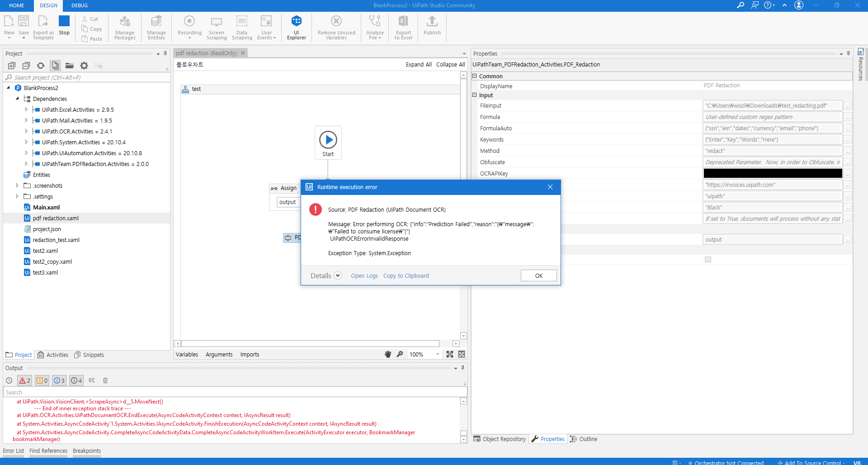The height and width of the screenshot is (465, 868).
Task: Toggle error messages filter in Output
Action: (25, 380)
